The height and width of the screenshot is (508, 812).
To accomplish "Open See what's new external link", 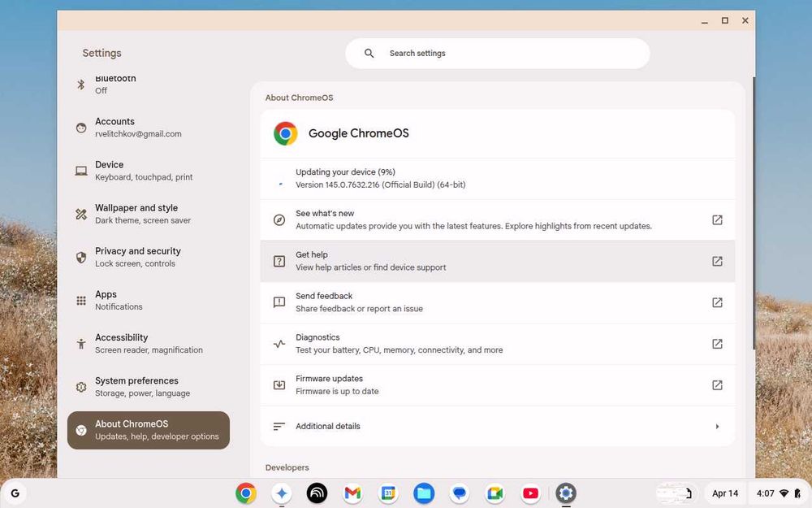I will (717, 219).
